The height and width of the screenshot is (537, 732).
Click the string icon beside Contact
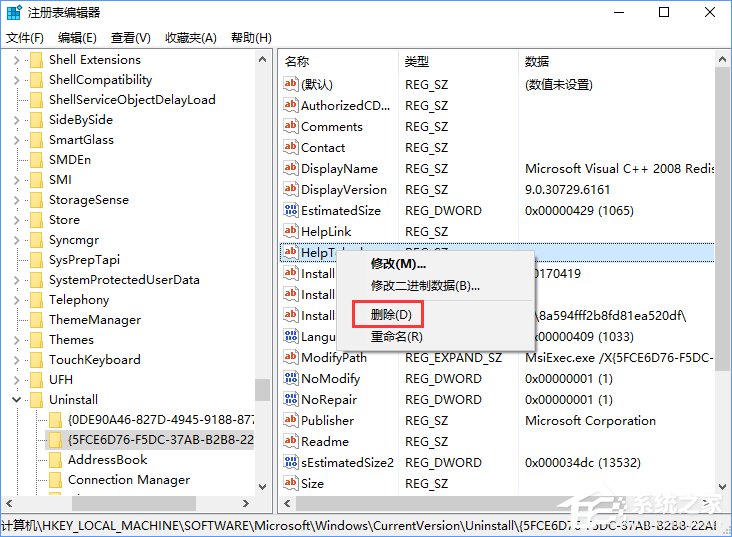pyautogui.click(x=290, y=147)
